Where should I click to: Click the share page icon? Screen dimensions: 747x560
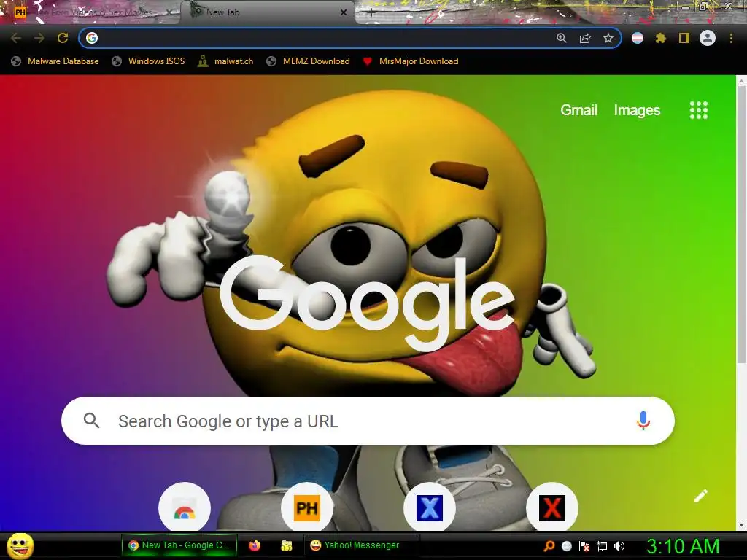coord(585,38)
